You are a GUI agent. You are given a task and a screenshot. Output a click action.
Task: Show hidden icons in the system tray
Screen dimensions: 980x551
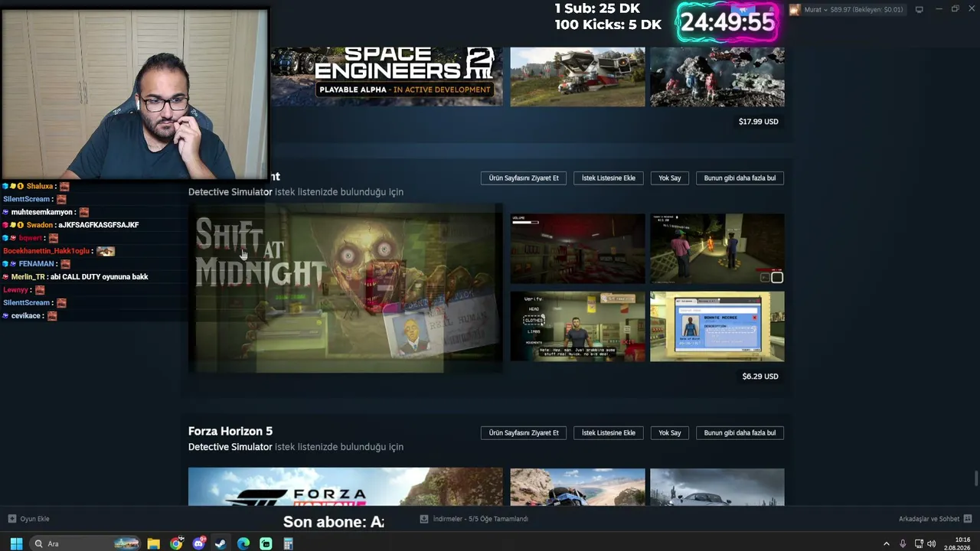click(887, 543)
